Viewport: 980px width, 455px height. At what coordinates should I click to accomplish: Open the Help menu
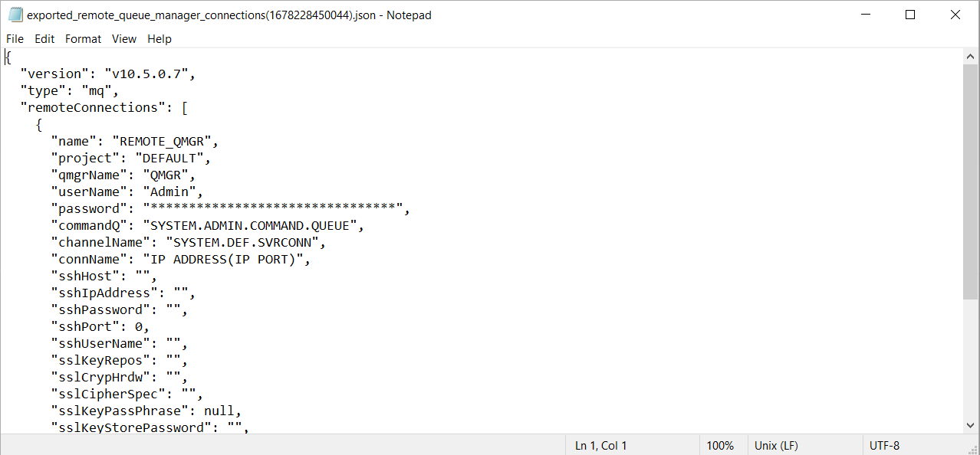159,38
